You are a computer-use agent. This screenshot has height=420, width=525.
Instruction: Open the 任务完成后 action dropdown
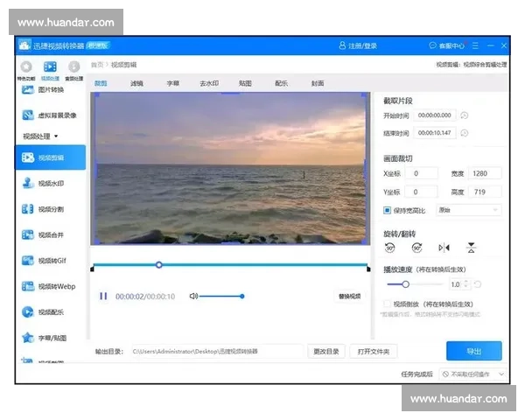pyautogui.click(x=472, y=374)
